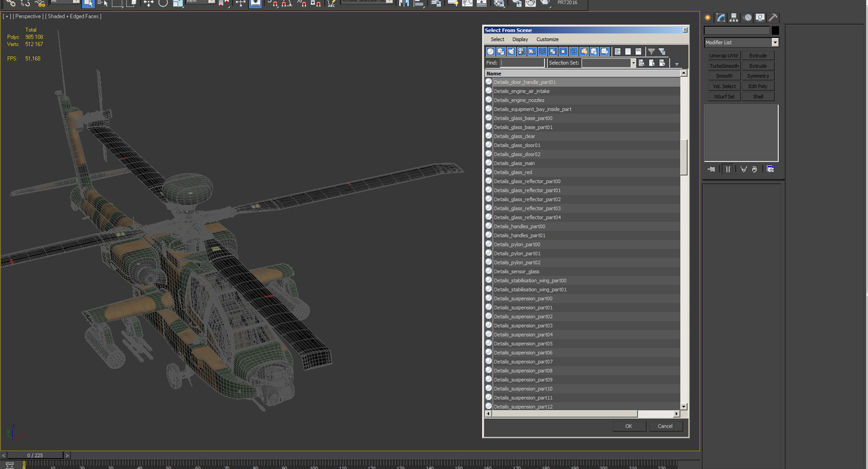The width and height of the screenshot is (868, 469).
Task: Open the Display command panel tab
Action: [x=760, y=18]
